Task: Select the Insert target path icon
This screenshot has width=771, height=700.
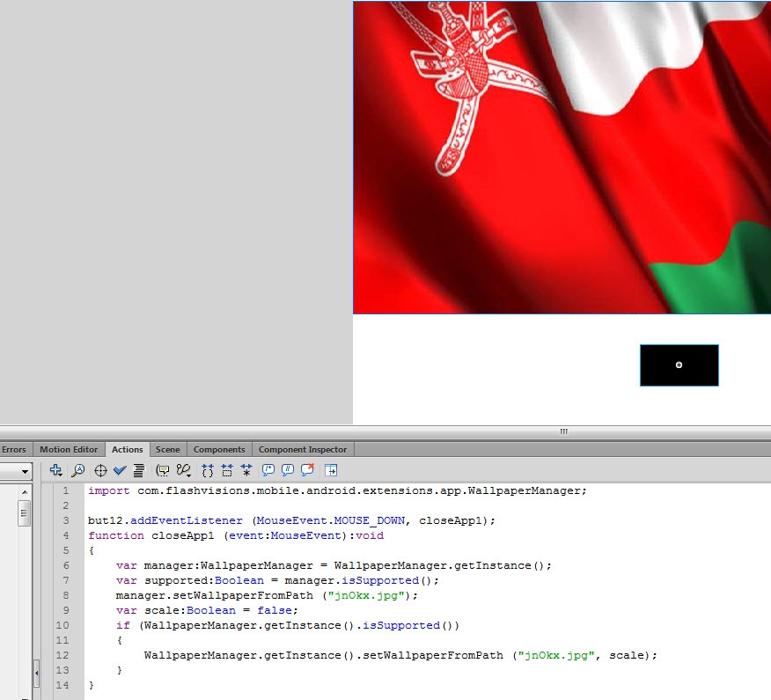Action: pos(99,470)
